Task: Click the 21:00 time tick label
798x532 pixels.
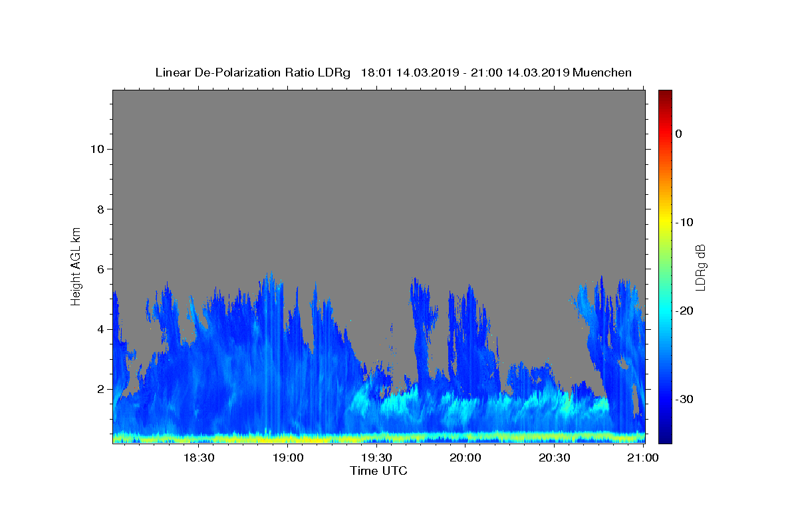Action: [644, 458]
